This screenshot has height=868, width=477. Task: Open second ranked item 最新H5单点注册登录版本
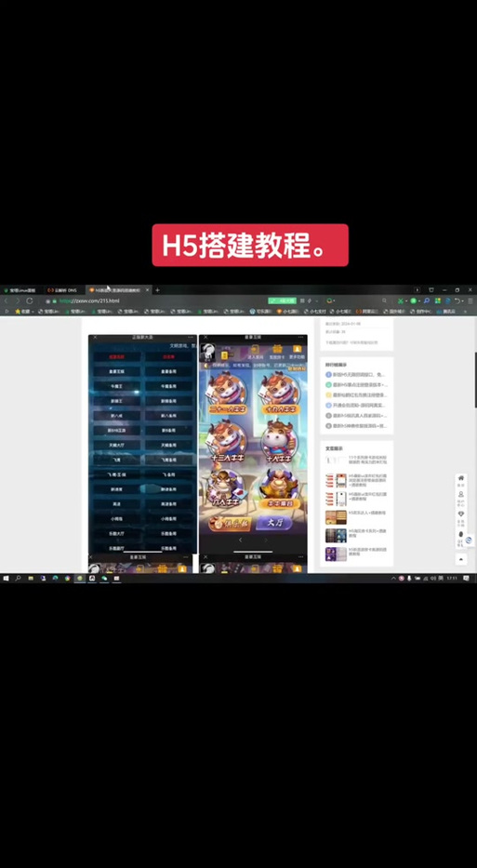356,385
